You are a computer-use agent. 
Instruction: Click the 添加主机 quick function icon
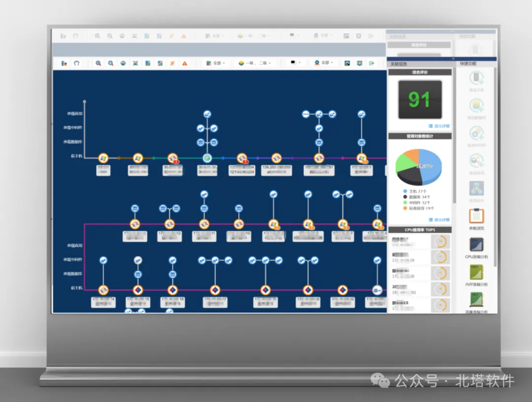click(x=476, y=78)
